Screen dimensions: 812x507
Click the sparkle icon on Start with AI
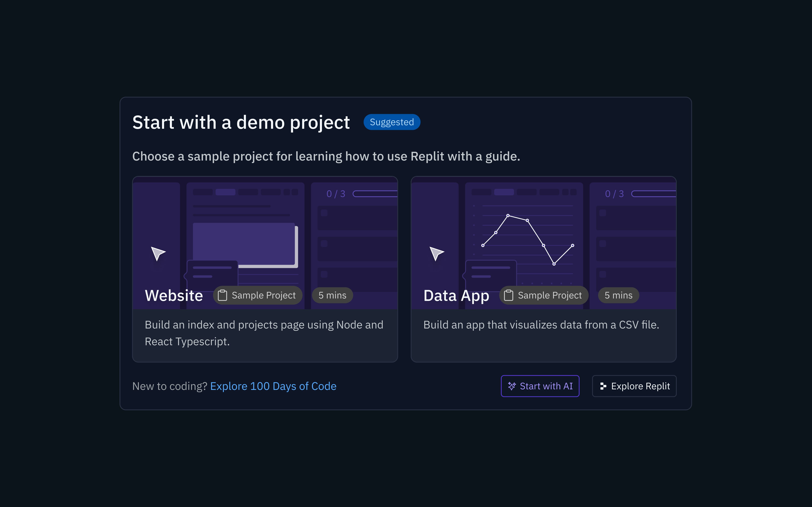click(512, 386)
